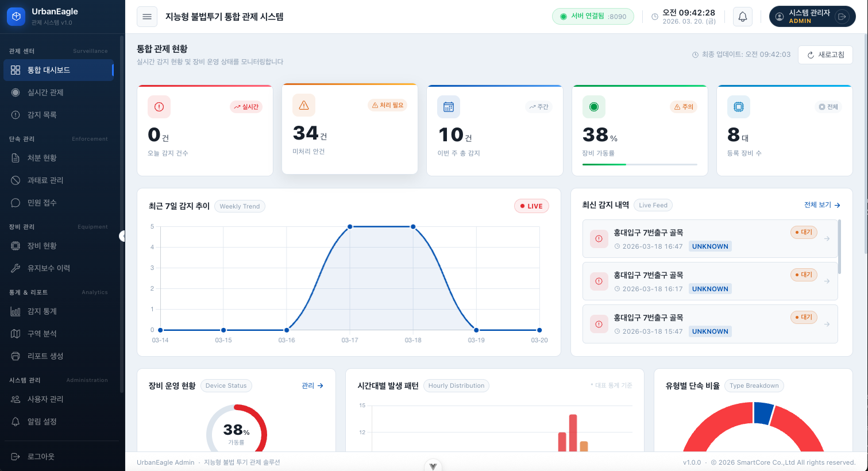Open arrow on the 15:47 detection row
Screen dimensions: 868x471
click(827, 324)
